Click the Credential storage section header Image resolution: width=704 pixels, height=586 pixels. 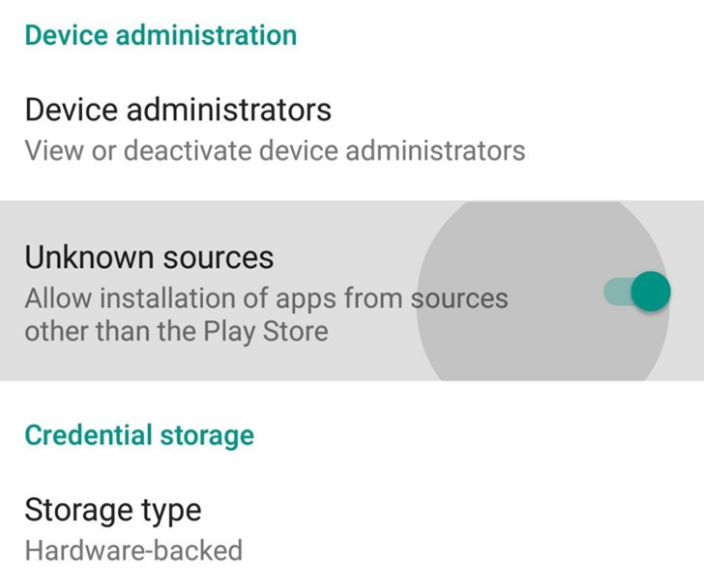139,435
